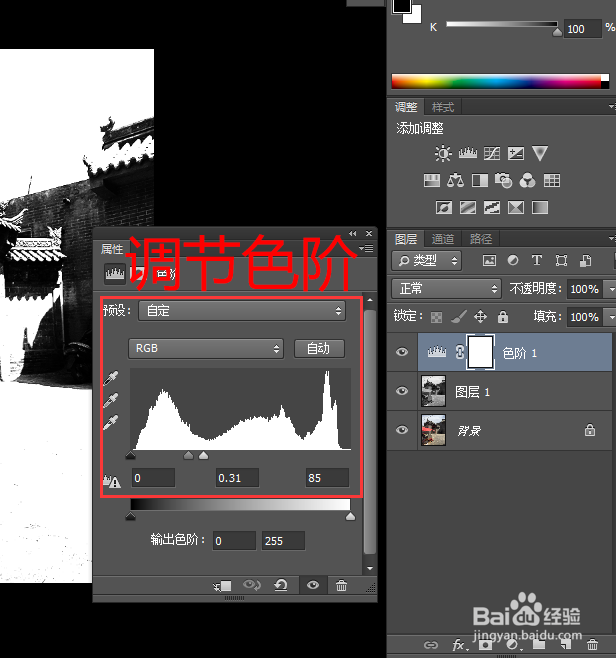Add a Brightness/Contrast adjustment (sun icon)
The height and width of the screenshot is (658, 616).
(x=443, y=154)
